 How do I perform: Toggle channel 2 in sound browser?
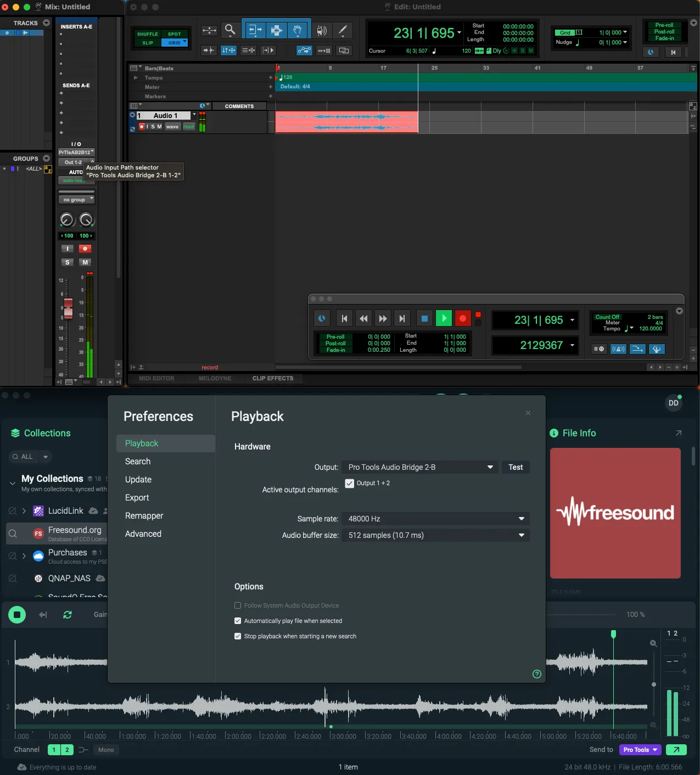pyautogui.click(x=67, y=750)
